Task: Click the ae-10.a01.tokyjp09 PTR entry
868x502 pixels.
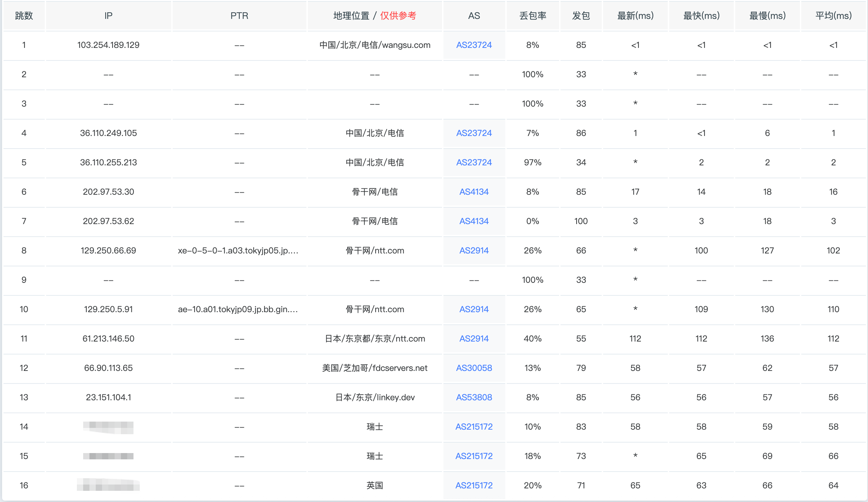Action: (238, 309)
